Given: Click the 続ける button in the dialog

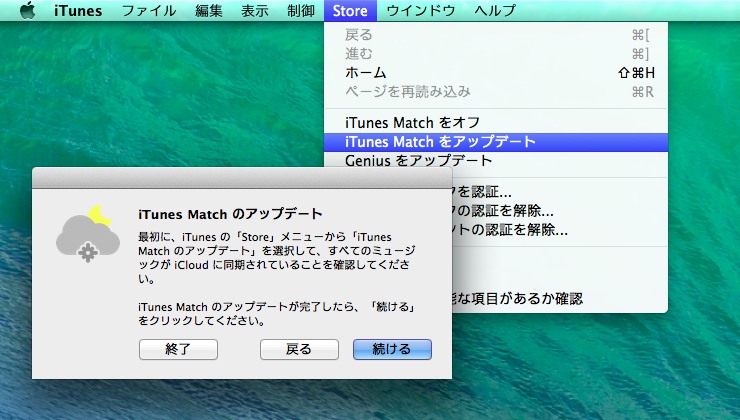Looking at the screenshot, I should (392, 349).
